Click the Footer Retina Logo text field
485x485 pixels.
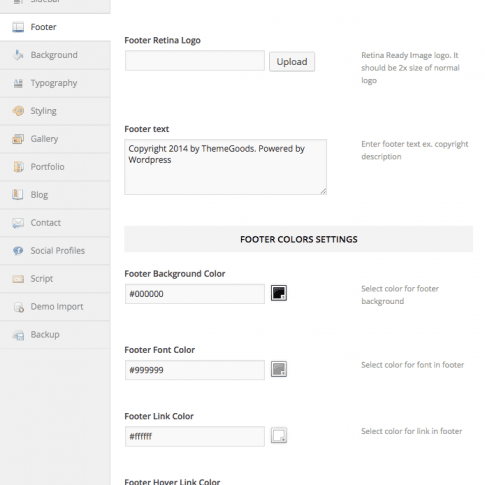pyautogui.click(x=195, y=61)
